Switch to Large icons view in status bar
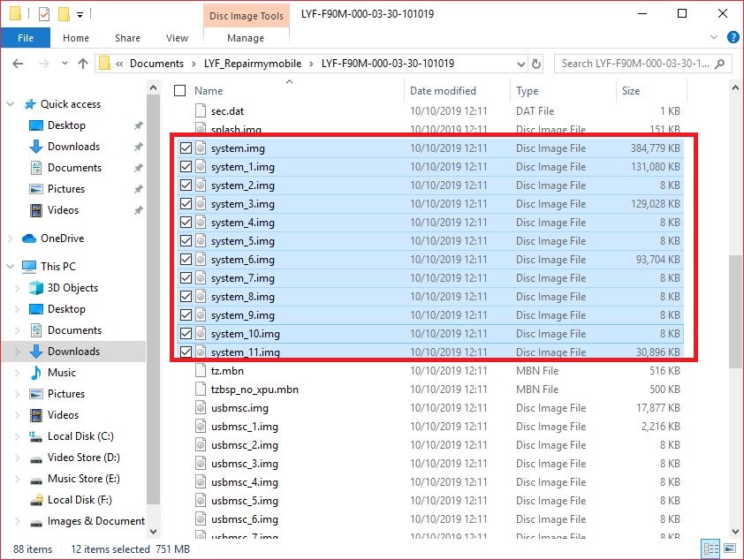Screen dimensions: 744x560 (730, 549)
